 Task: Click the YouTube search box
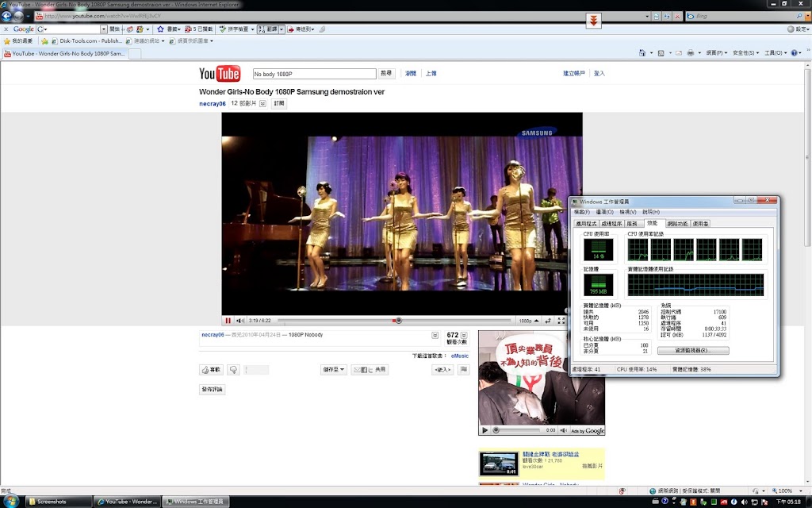click(x=314, y=74)
